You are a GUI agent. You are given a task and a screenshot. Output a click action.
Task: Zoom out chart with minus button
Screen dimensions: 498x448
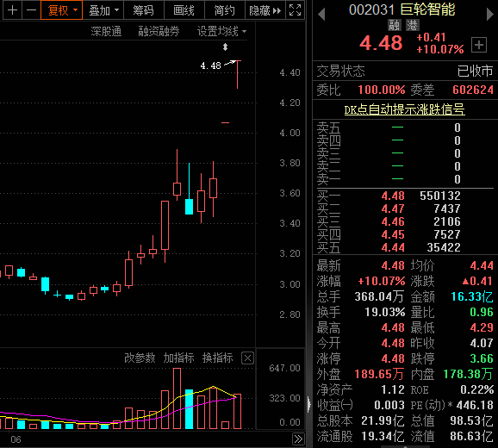(x=31, y=10)
